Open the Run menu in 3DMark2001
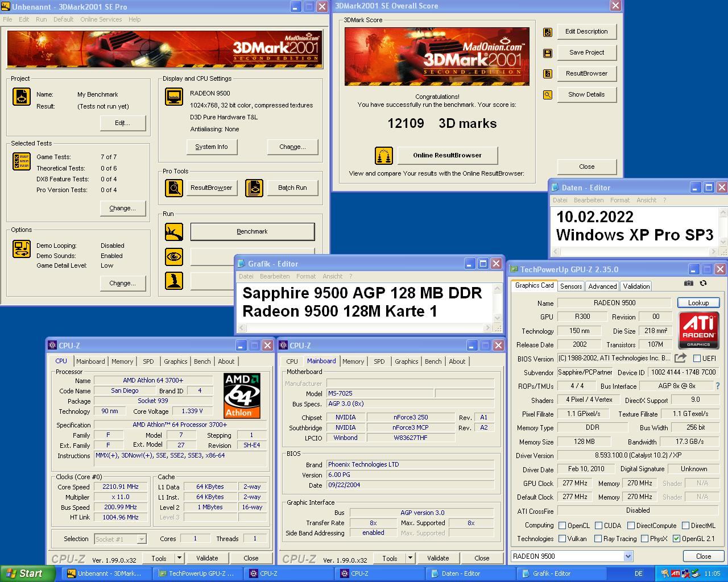The height and width of the screenshot is (582, 728). click(42, 19)
